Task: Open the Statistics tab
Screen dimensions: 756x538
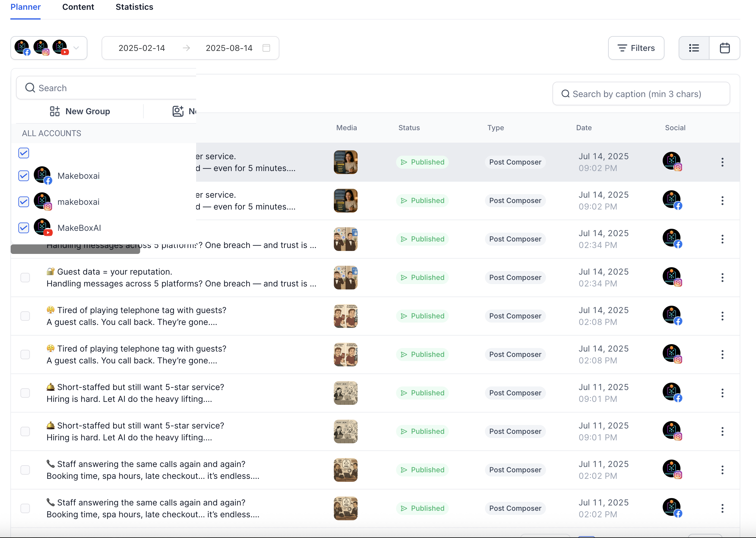Action: (x=134, y=7)
